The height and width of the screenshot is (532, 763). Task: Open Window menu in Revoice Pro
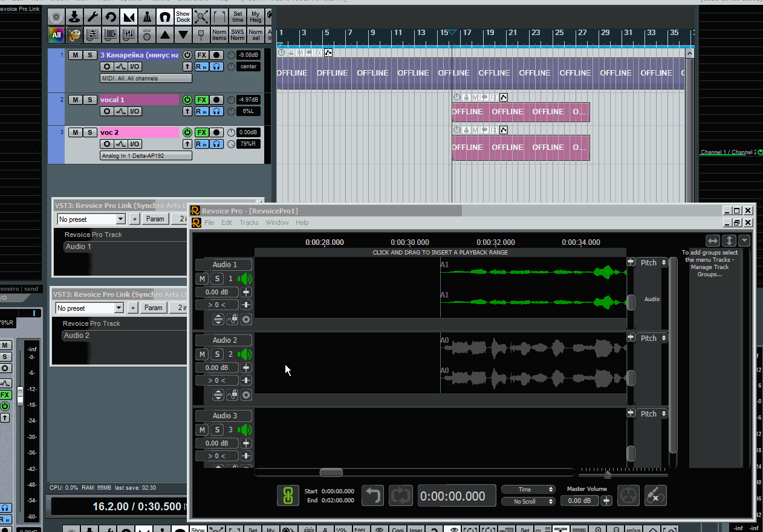coord(278,222)
